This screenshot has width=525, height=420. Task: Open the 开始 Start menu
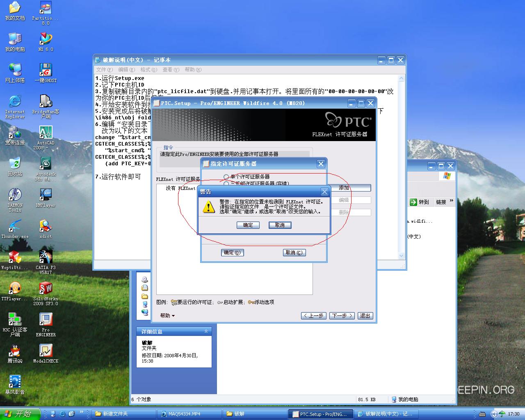(x=20, y=414)
